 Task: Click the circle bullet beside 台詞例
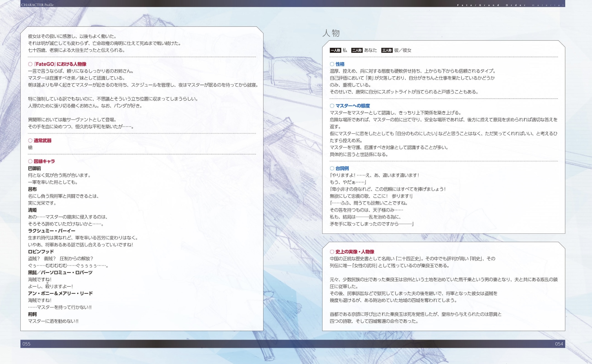pos(332,168)
